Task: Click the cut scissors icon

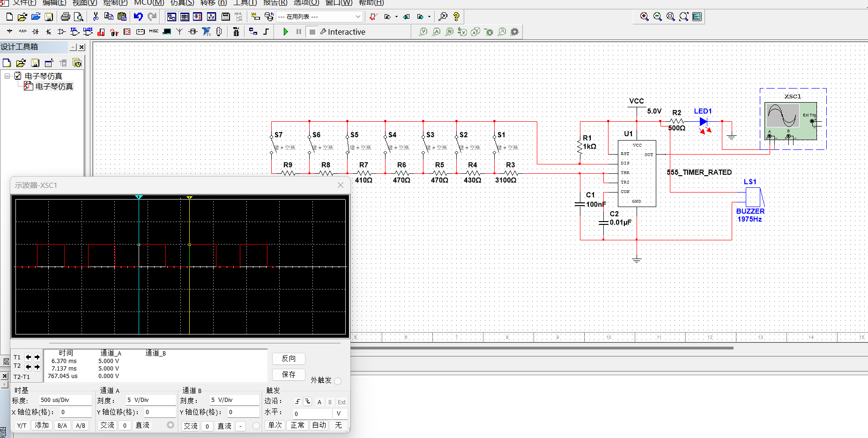Action: coord(96,17)
